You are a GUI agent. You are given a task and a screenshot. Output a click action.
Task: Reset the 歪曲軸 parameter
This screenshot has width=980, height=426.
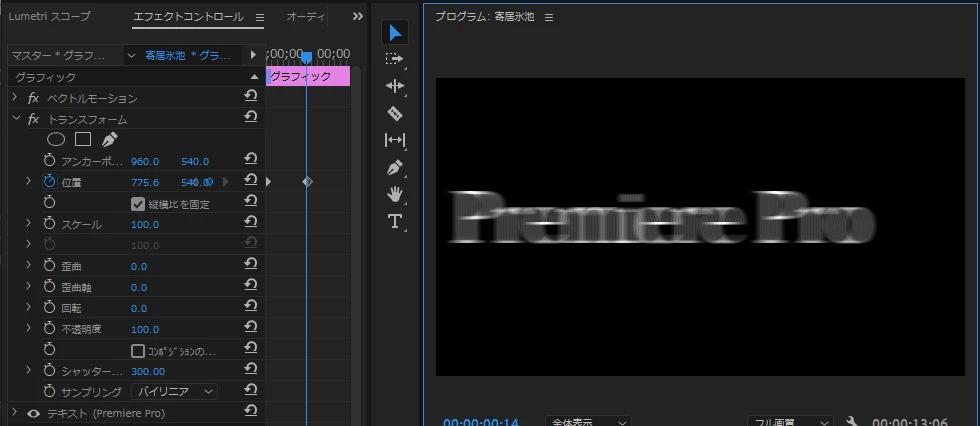pyautogui.click(x=251, y=285)
